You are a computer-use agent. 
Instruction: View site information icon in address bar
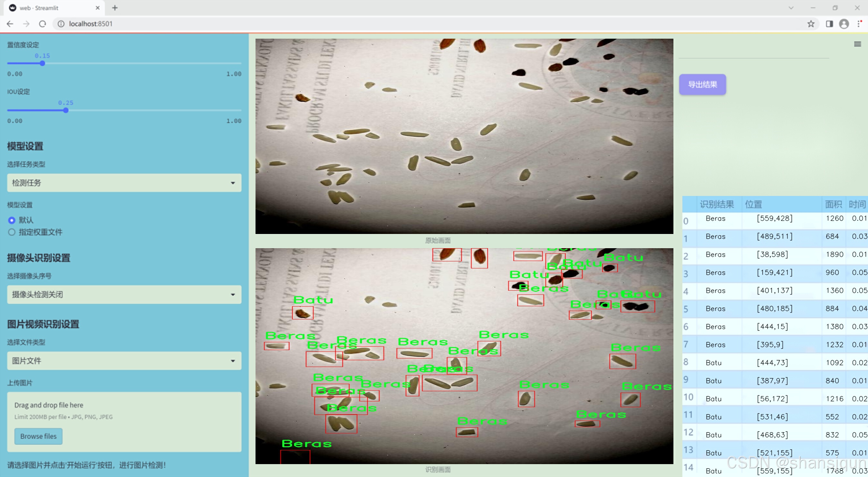pos(61,24)
